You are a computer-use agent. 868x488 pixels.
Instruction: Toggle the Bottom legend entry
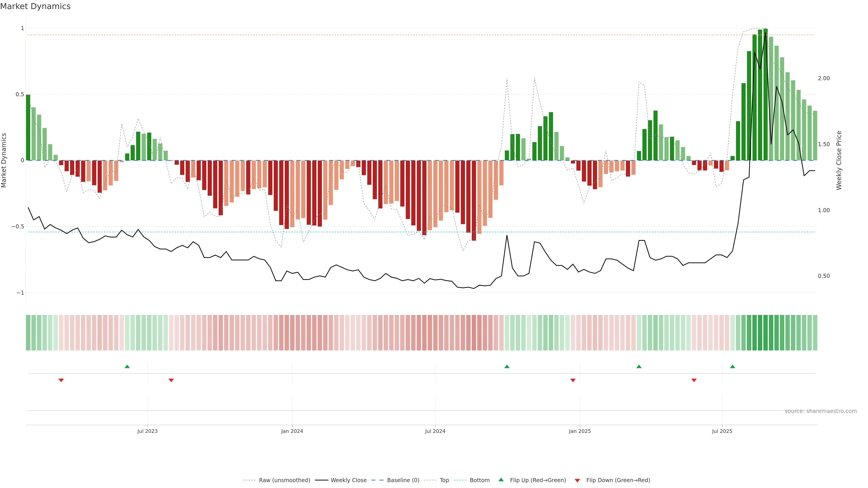479,480
